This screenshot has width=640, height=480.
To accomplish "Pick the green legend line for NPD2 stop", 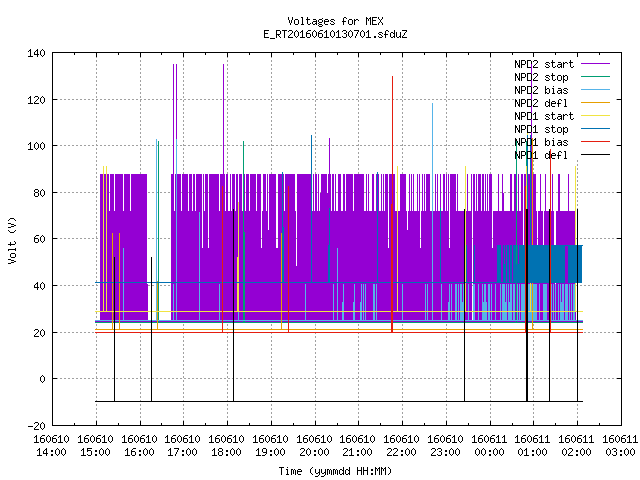I will tap(595, 77).
